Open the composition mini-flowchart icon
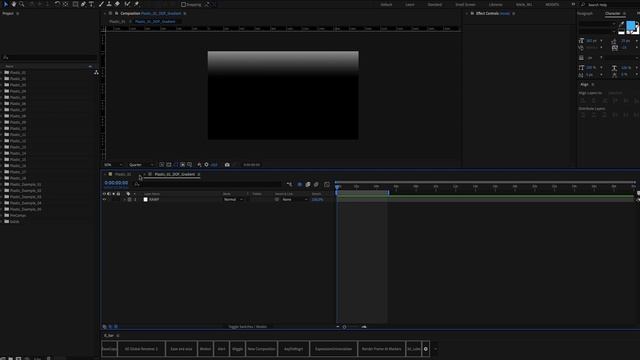The height and width of the screenshot is (360, 640). (289, 184)
